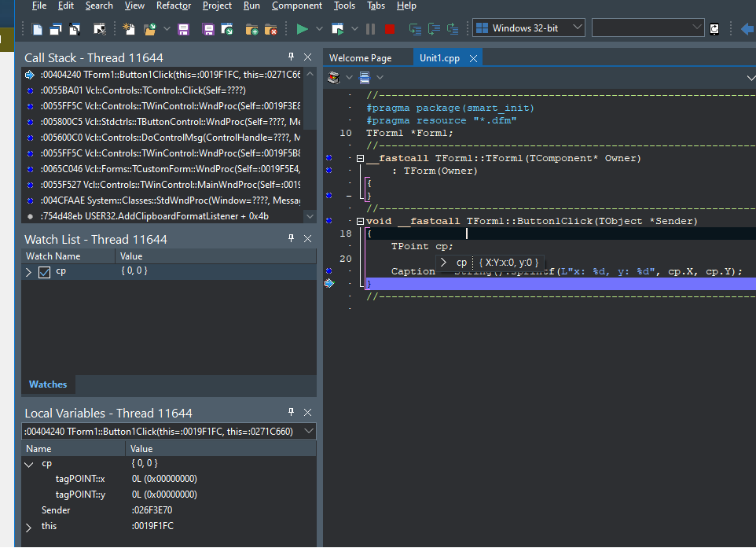Screen dimensions: 756x548
Task: Open the Windows 32-bit platform dropdown
Action: [578, 28]
